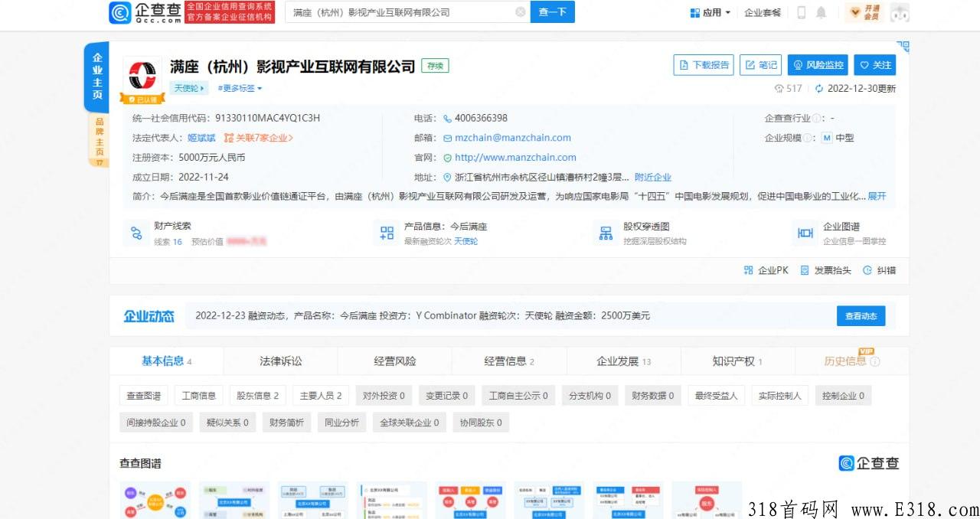
Task: Switch to the 经营风险 tab
Action: [395, 361]
